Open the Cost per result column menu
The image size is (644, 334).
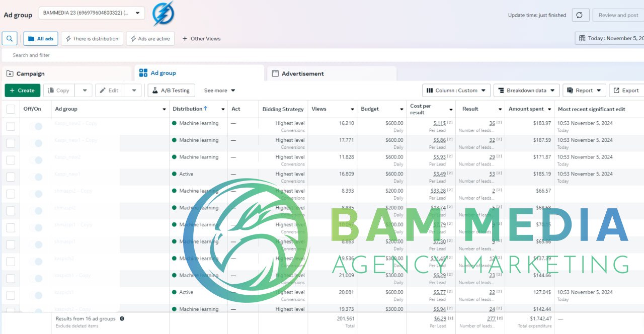451,109
